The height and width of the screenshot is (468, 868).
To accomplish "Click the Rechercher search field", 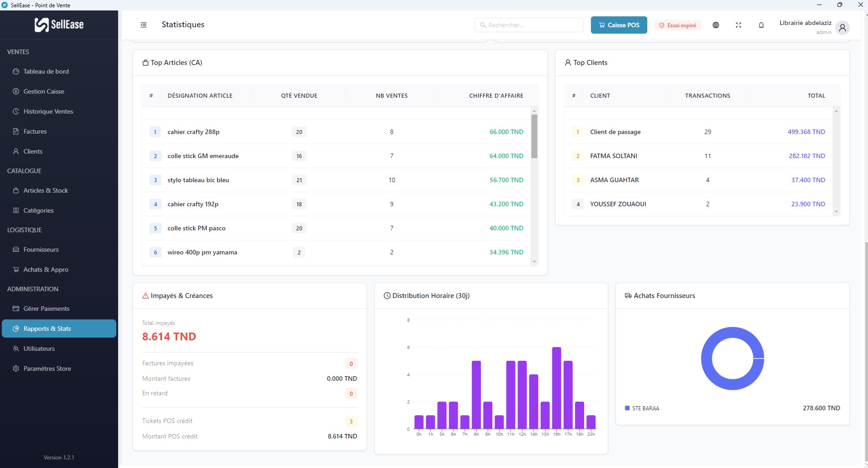I will pyautogui.click(x=529, y=25).
